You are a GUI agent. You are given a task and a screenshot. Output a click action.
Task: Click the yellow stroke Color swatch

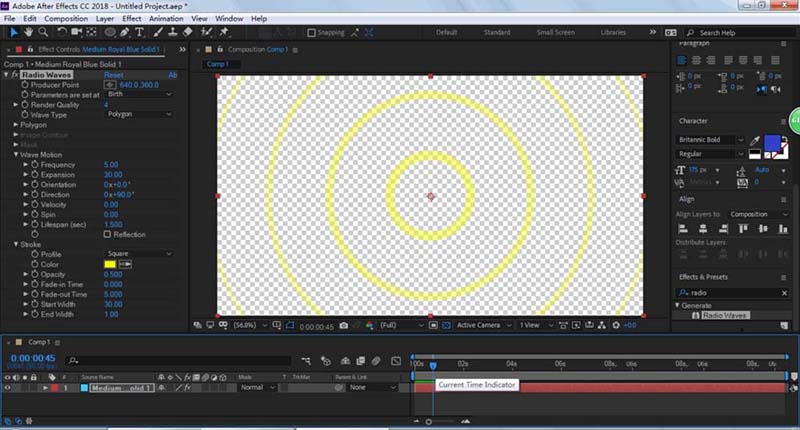[x=110, y=264]
